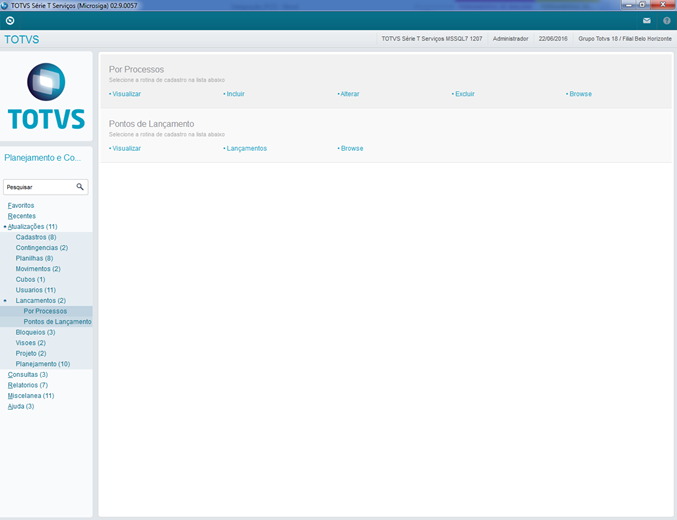Click the Pontos de Lançamento section heading
677x520 pixels.
[x=152, y=124]
